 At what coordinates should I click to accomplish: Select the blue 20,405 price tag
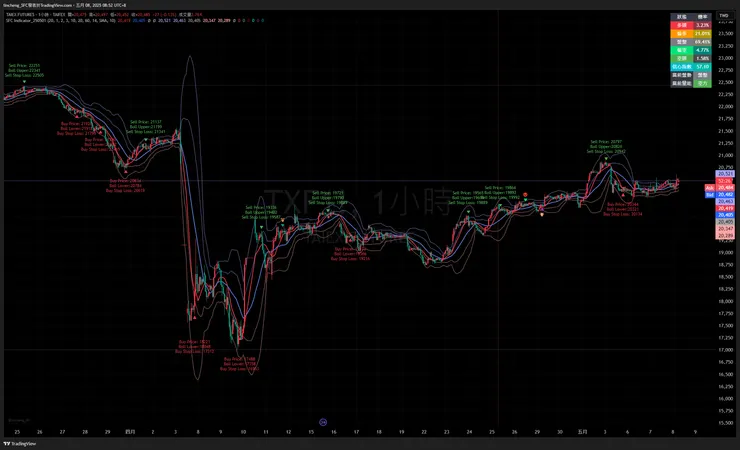click(x=725, y=215)
